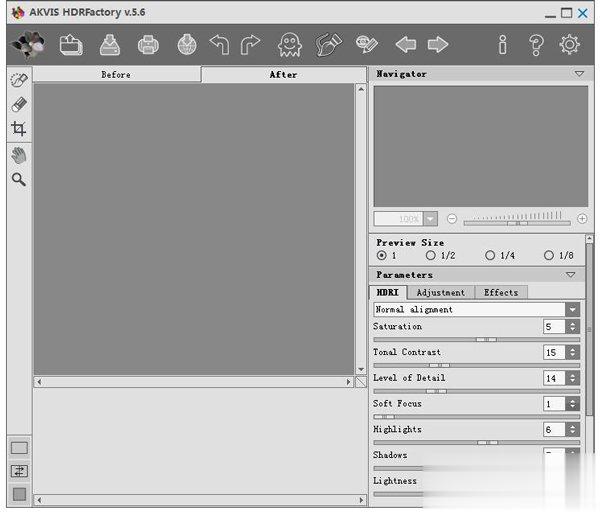Open the help question mark

tap(536, 45)
